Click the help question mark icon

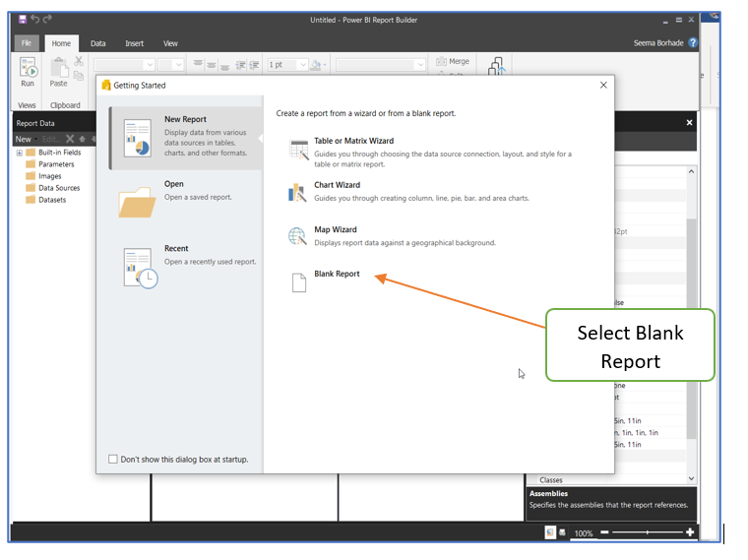click(693, 43)
